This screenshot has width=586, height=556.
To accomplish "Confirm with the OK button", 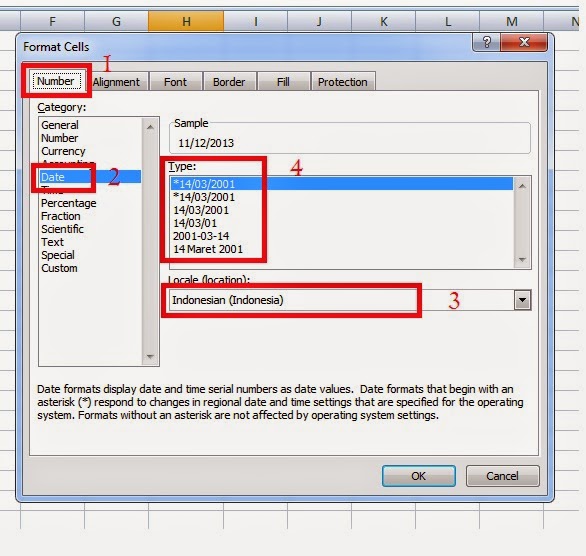I will (419, 476).
